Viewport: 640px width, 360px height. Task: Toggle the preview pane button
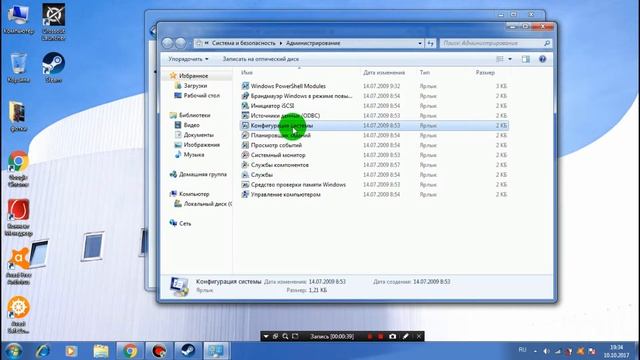pyautogui.click(x=526, y=59)
